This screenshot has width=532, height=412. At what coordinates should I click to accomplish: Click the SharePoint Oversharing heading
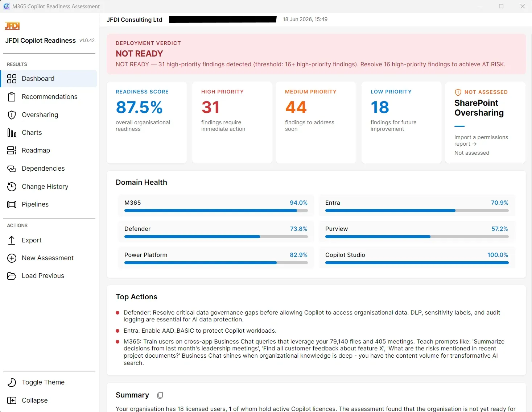(x=479, y=108)
